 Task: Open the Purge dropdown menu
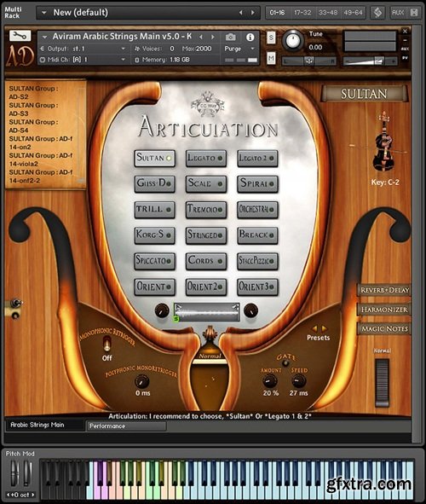point(239,49)
